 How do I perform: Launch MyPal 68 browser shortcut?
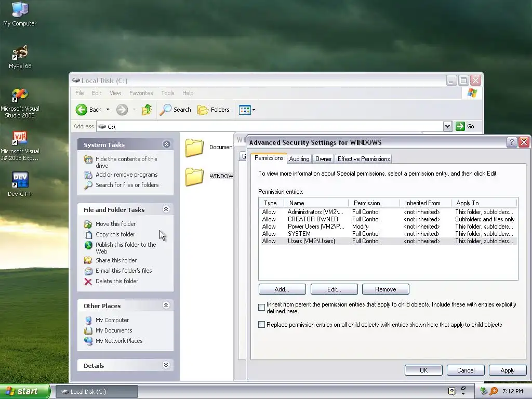[x=20, y=57]
